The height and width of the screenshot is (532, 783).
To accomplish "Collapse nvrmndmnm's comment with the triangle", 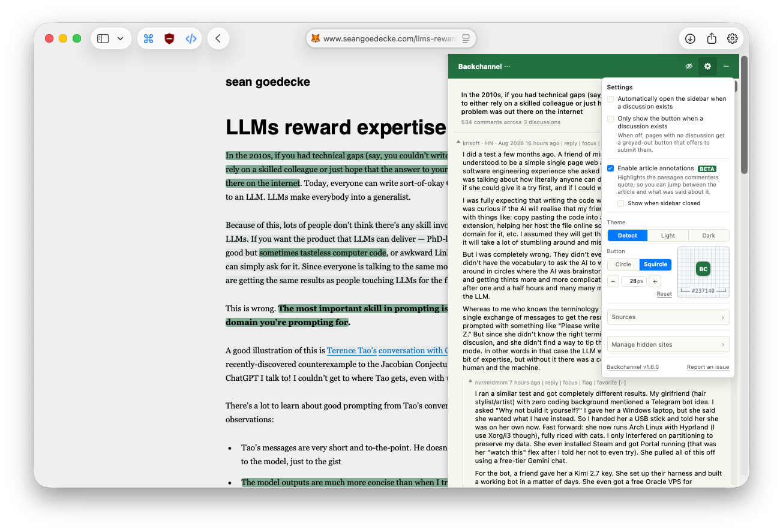I will click(470, 381).
